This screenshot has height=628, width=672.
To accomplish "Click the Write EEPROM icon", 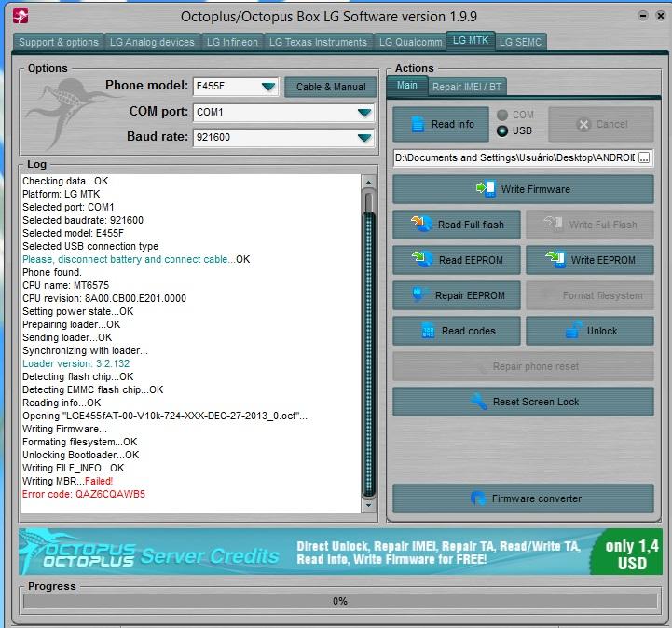I will pos(555,259).
